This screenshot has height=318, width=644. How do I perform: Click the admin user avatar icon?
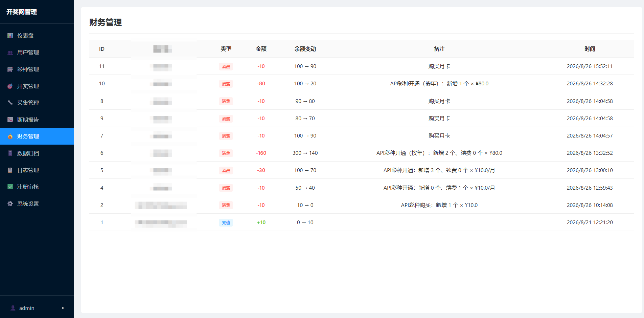(x=13, y=308)
